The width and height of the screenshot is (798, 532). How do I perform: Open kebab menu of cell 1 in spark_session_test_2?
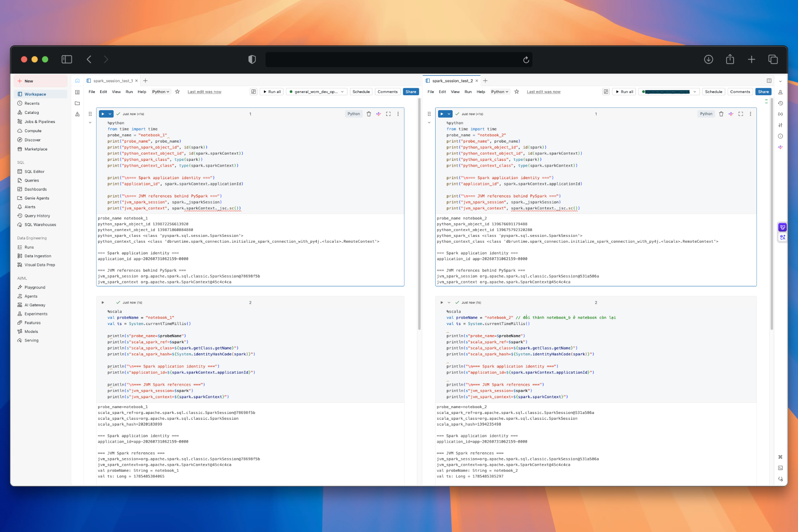coord(750,114)
